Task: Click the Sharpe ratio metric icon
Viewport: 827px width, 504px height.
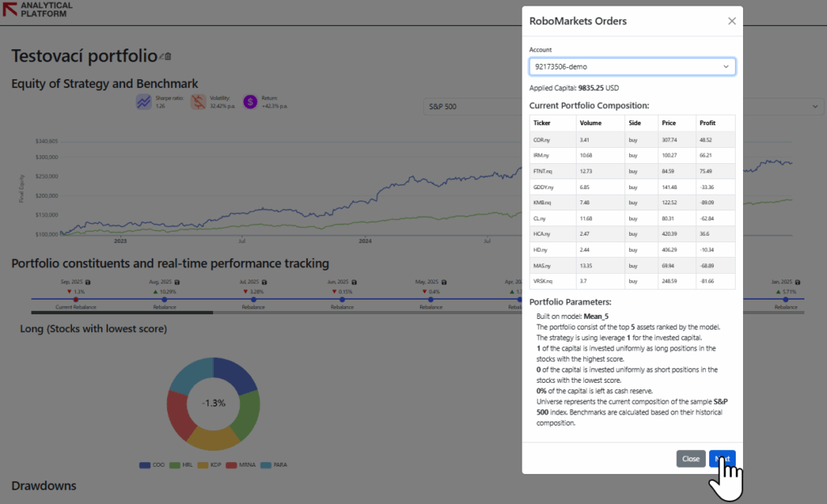Action: (143, 101)
